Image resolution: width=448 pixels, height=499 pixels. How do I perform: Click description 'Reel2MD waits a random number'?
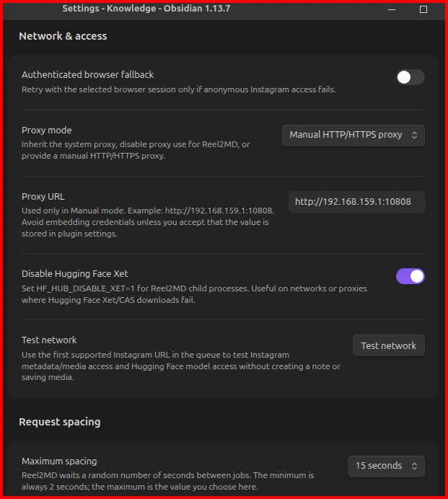pyautogui.click(x=168, y=481)
